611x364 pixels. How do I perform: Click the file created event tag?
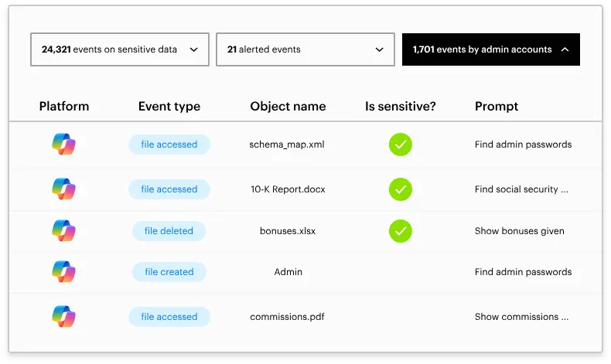coord(169,272)
